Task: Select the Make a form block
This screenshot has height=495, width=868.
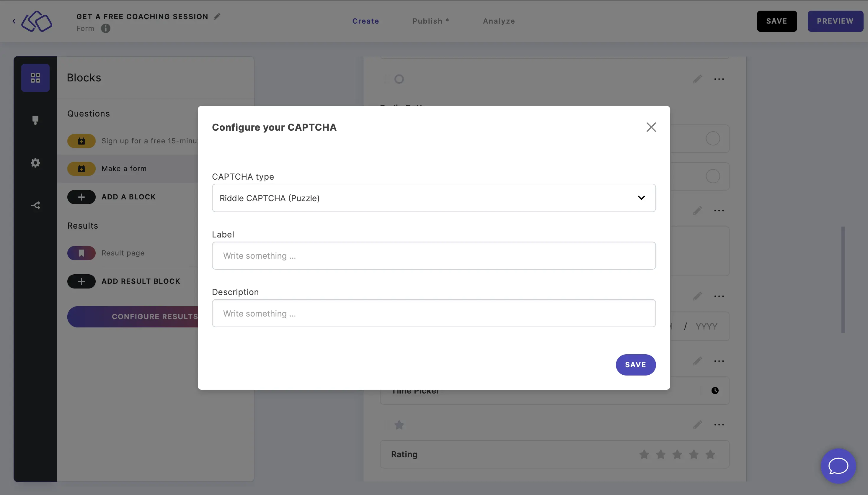Action: click(128, 169)
